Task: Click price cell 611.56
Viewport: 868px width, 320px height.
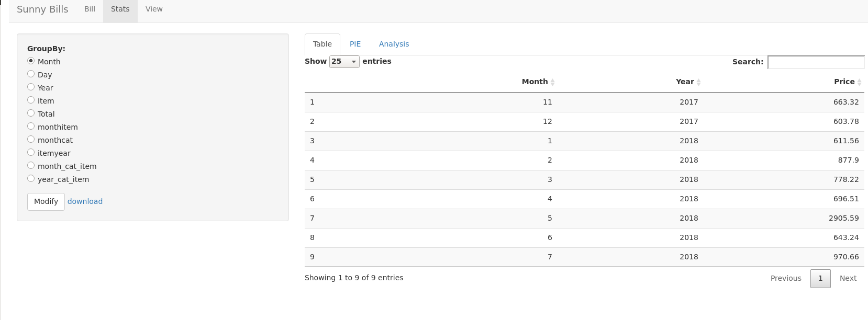Action: 846,141
